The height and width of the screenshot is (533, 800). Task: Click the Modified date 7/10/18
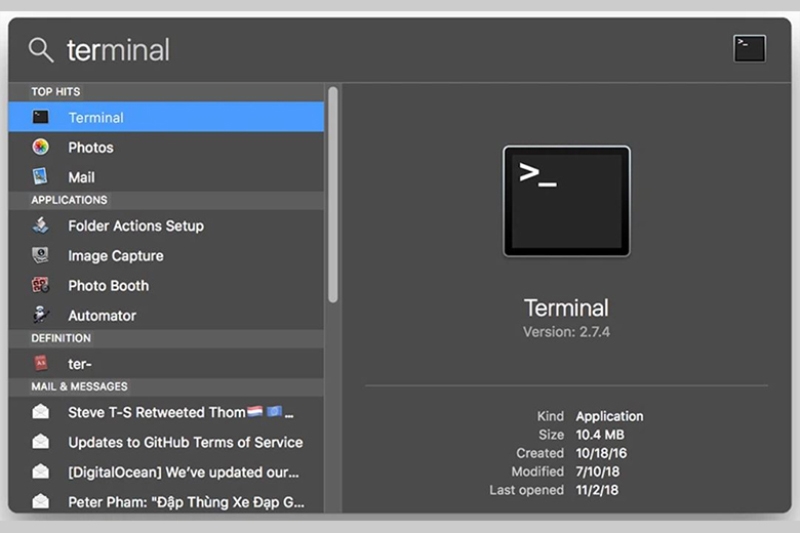pyautogui.click(x=597, y=471)
